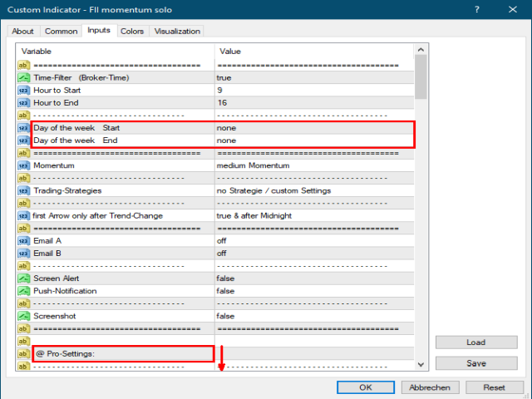The width and height of the screenshot is (532, 399).
Task: Click the icon beside the Momentum row
Action: pos(23,165)
